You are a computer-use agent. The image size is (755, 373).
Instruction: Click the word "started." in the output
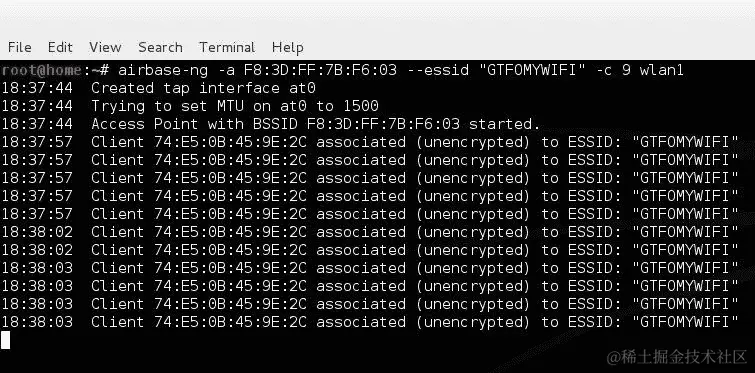pyautogui.click(x=505, y=124)
